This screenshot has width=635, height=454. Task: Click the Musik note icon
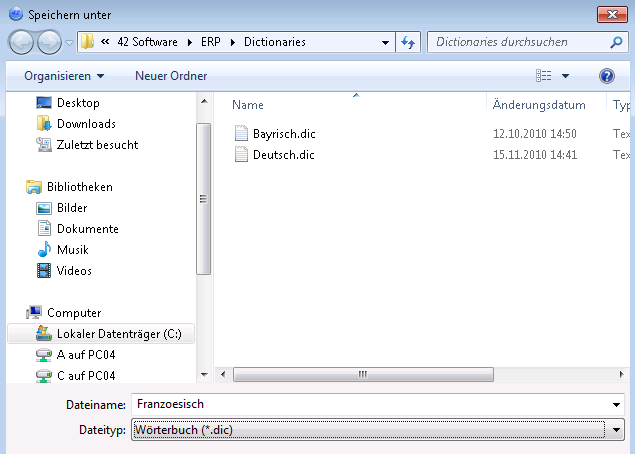tap(44, 249)
